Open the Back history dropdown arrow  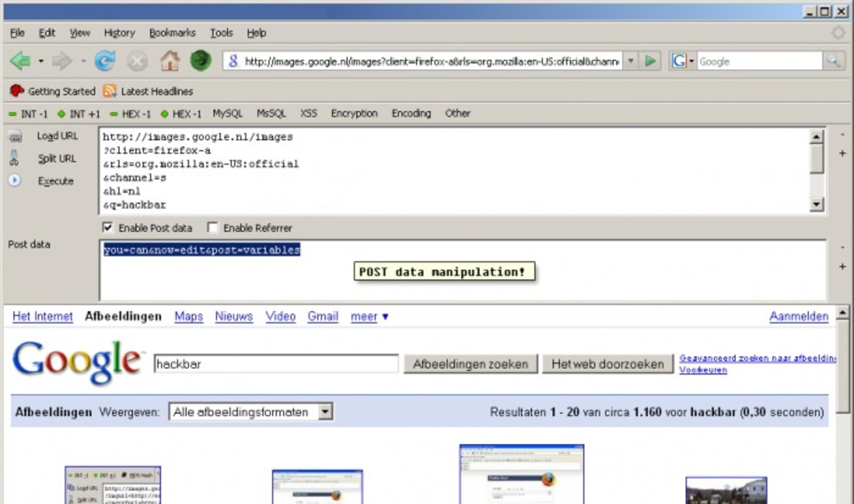tap(41, 61)
